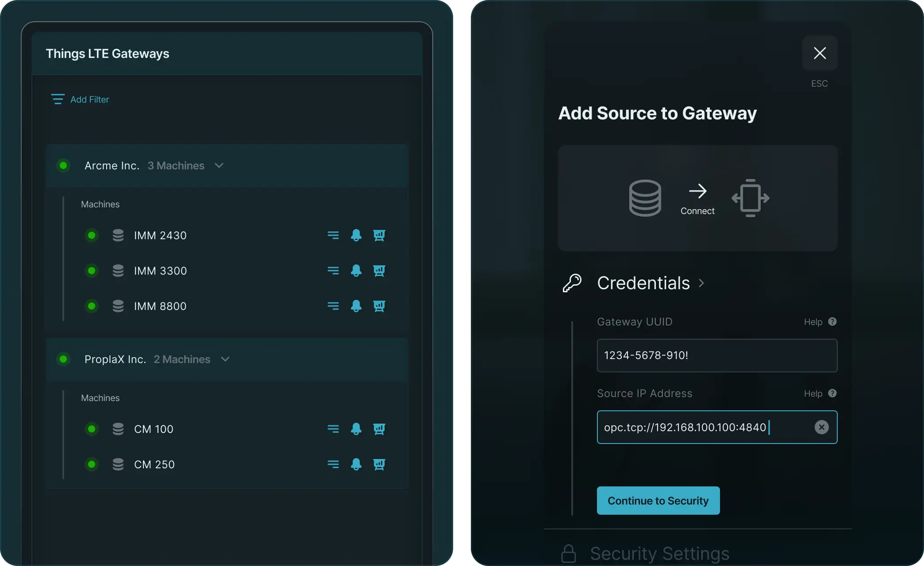This screenshot has height=566, width=924.
Task: Click the Gateway UUID input field
Action: pyautogui.click(x=716, y=356)
